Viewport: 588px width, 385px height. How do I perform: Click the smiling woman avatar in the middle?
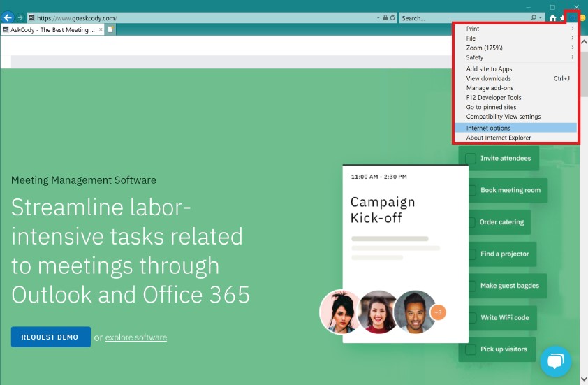(378, 312)
